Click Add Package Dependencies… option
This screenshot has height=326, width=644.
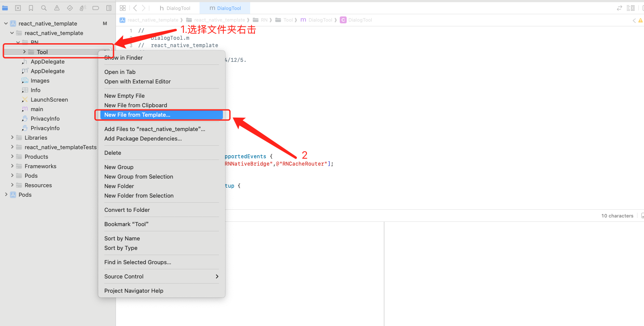coord(143,139)
